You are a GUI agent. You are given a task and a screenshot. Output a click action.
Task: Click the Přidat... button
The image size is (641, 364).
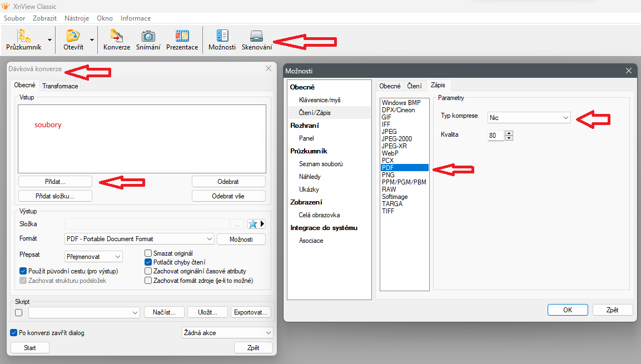point(55,181)
